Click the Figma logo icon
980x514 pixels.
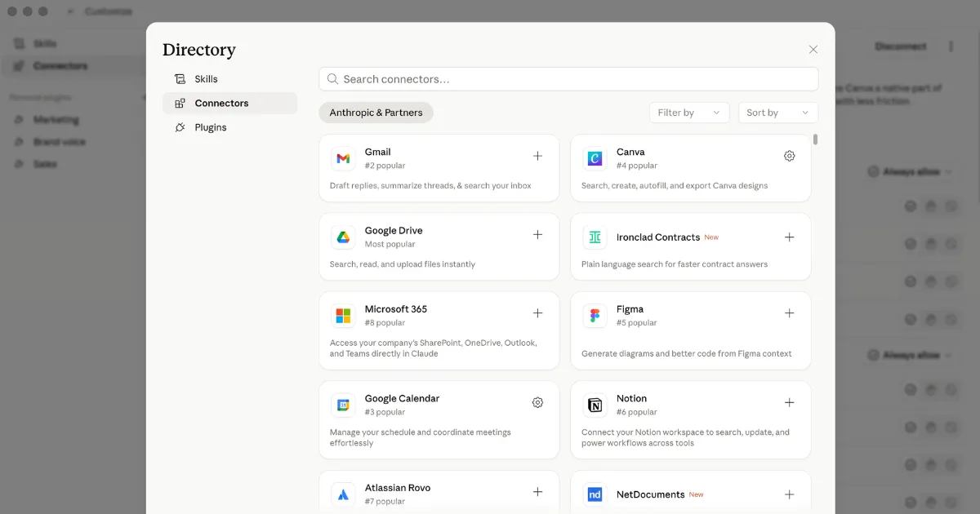coord(595,316)
